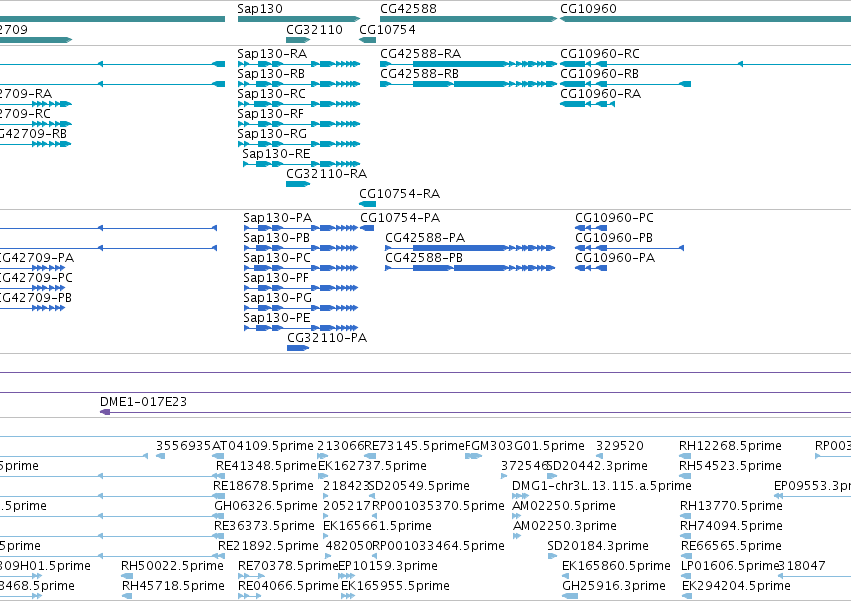Click the EK165661.5prime EST label
The width and height of the screenshot is (851, 601).
pyautogui.click(x=377, y=526)
